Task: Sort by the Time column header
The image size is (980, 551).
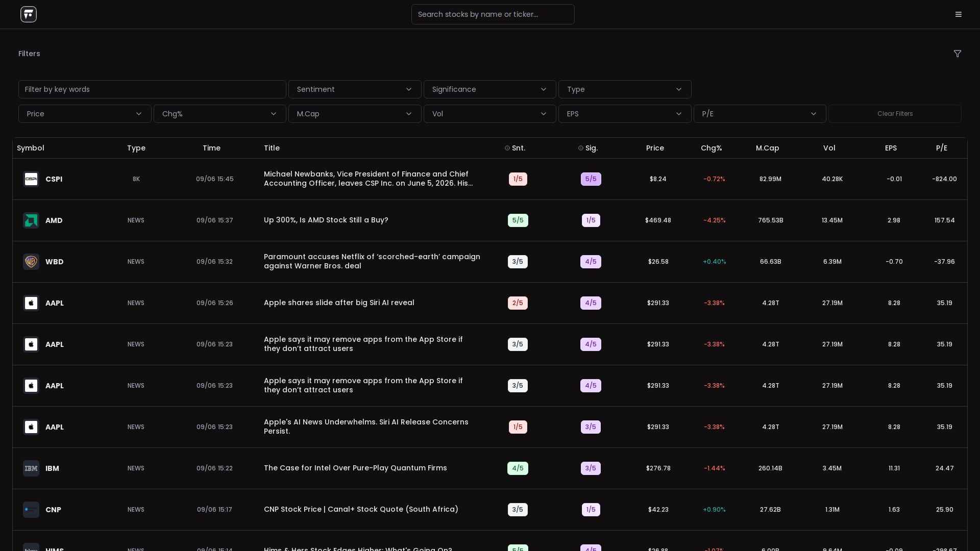Action: pyautogui.click(x=211, y=148)
